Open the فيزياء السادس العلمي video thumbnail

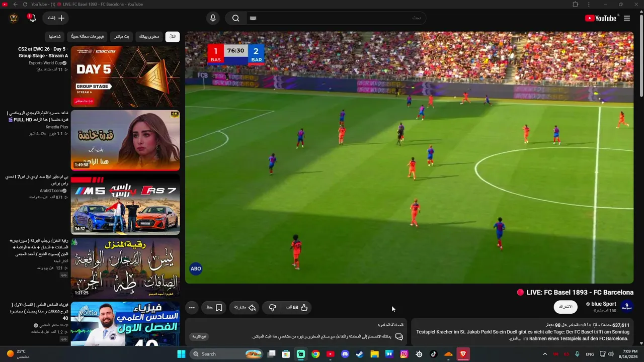[125, 323]
